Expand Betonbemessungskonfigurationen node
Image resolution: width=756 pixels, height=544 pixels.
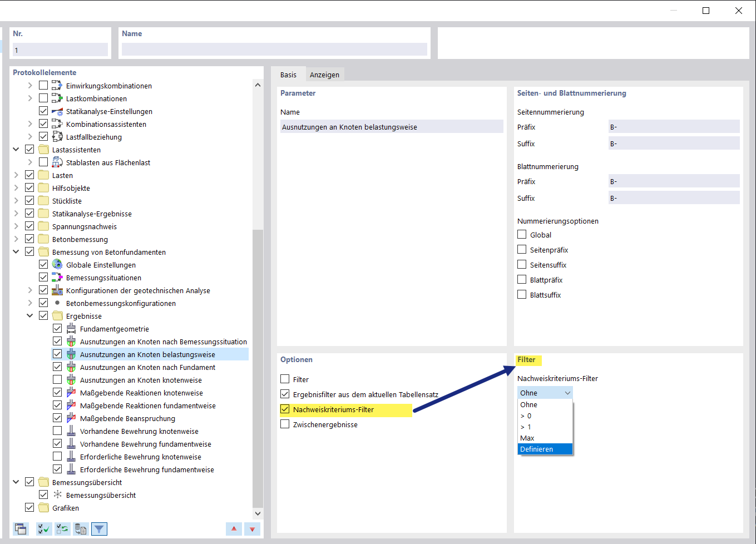click(x=30, y=303)
